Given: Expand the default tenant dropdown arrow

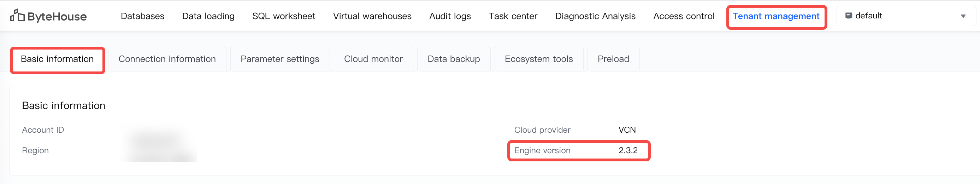Looking at the screenshot, I should click(963, 16).
